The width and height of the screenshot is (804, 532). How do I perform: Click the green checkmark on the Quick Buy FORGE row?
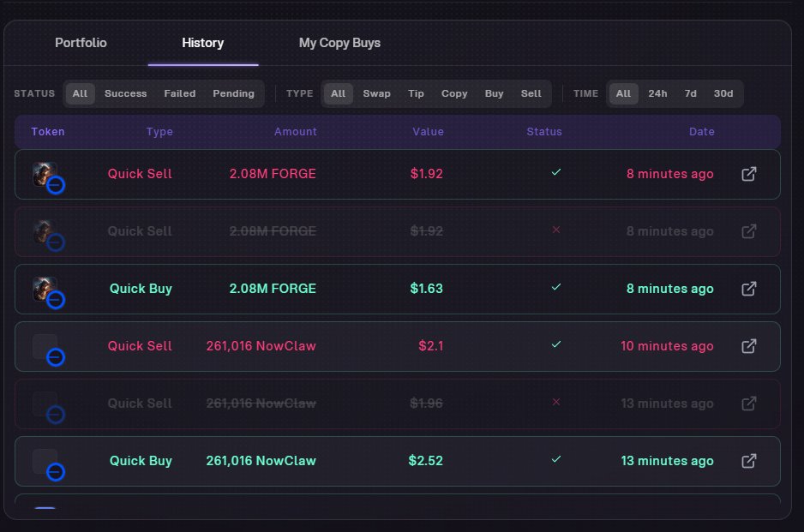tap(556, 289)
